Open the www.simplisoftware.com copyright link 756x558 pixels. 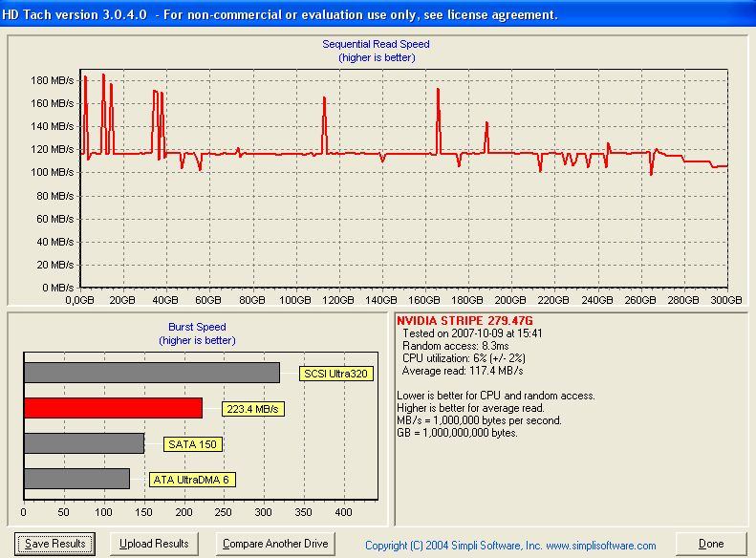click(510, 546)
